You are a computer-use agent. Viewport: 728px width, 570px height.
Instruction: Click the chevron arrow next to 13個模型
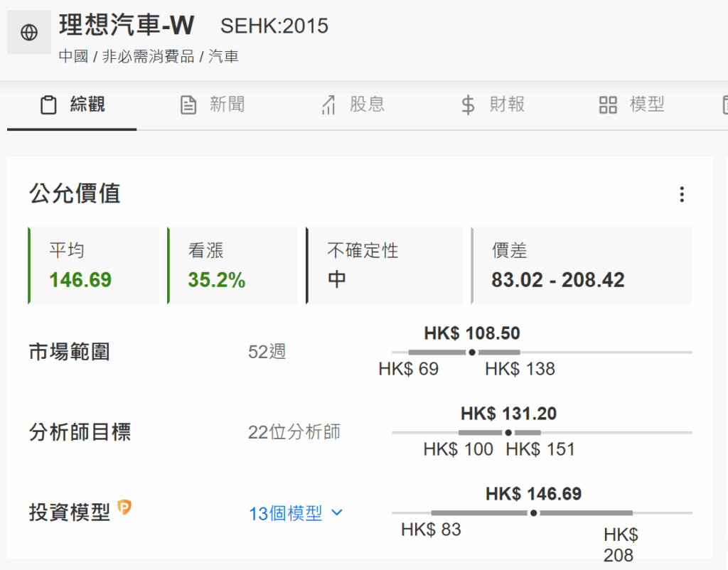[337, 512]
